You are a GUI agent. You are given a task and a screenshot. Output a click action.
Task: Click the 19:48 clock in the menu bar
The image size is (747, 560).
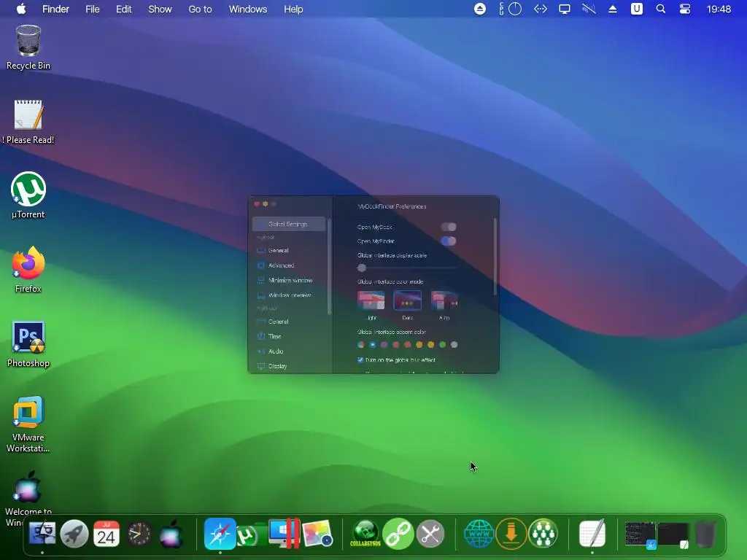pos(719,9)
